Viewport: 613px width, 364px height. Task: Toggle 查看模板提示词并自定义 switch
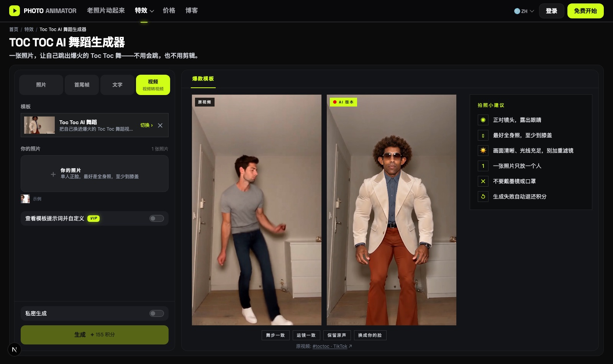click(157, 218)
